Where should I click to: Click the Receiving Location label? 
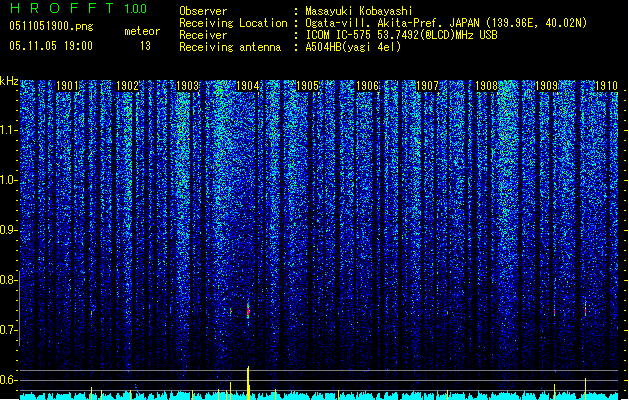coord(233,23)
